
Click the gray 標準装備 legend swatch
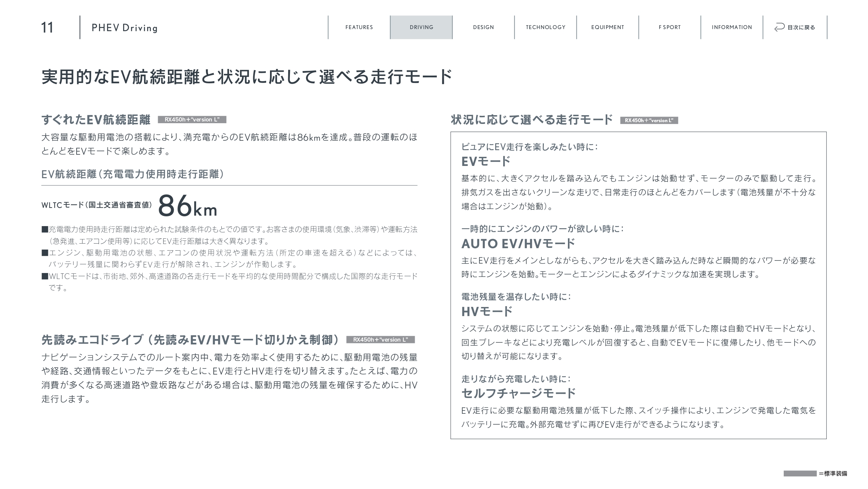click(x=799, y=474)
